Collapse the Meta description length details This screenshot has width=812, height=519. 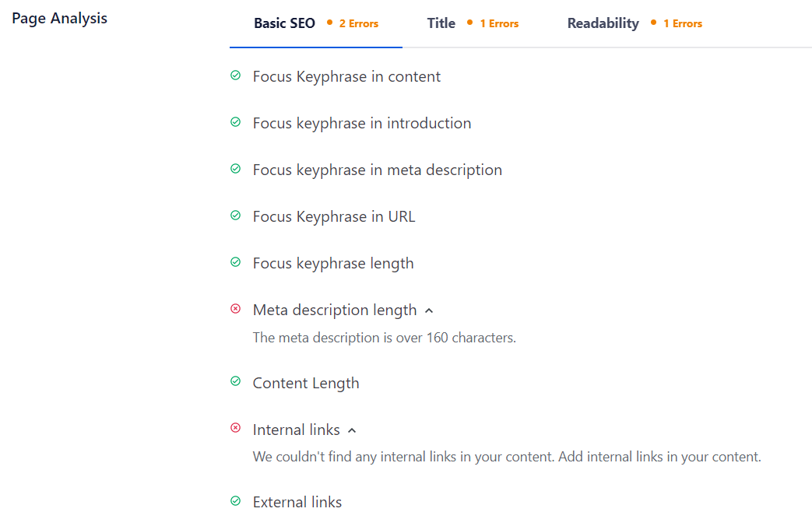point(429,310)
